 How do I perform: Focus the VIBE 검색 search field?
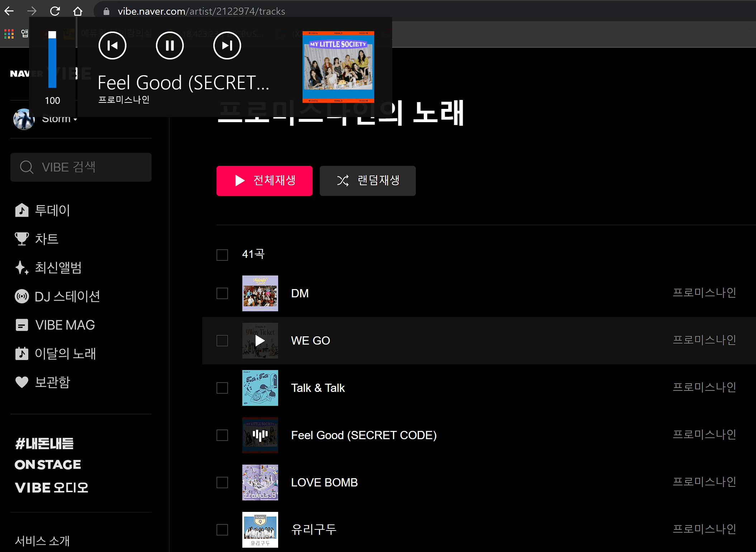pos(81,167)
